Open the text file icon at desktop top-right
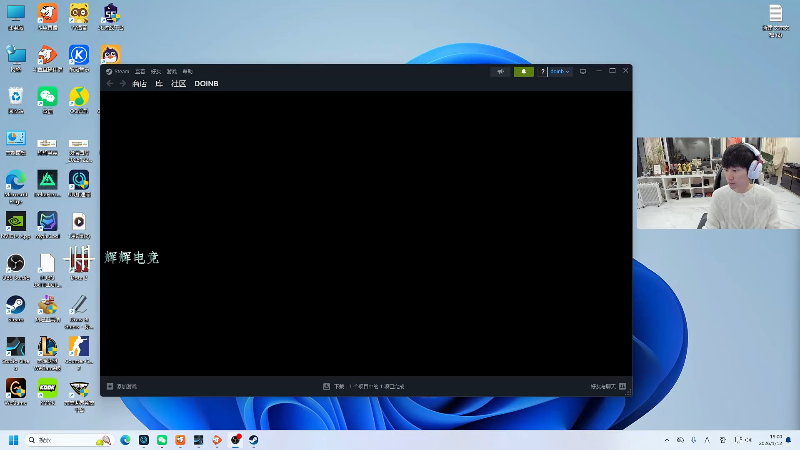Image resolution: width=800 pixels, height=450 pixels. 776,20
